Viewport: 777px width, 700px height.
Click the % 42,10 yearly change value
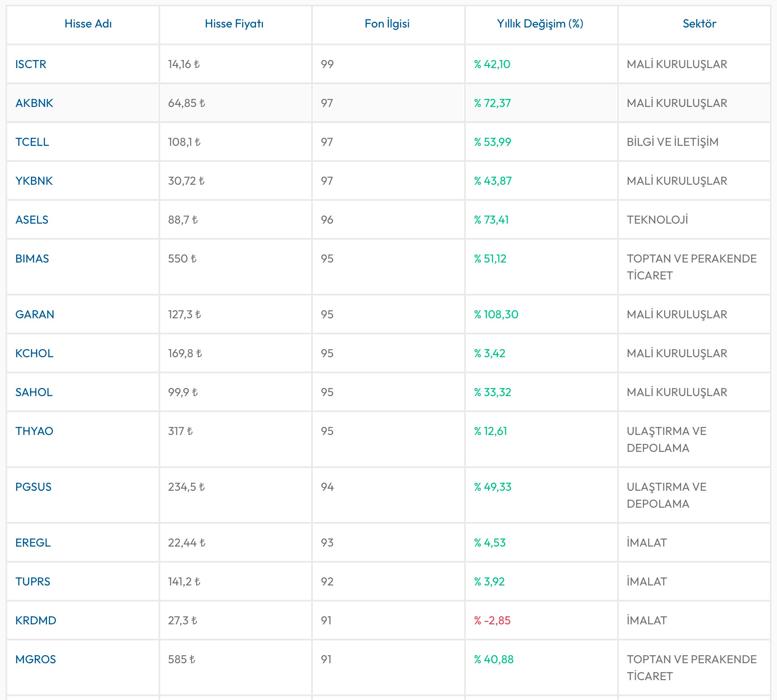pos(492,64)
